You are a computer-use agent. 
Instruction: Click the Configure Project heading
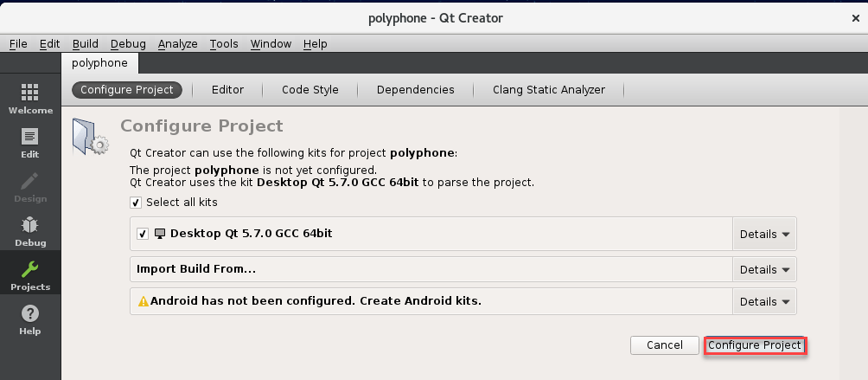[201, 126]
